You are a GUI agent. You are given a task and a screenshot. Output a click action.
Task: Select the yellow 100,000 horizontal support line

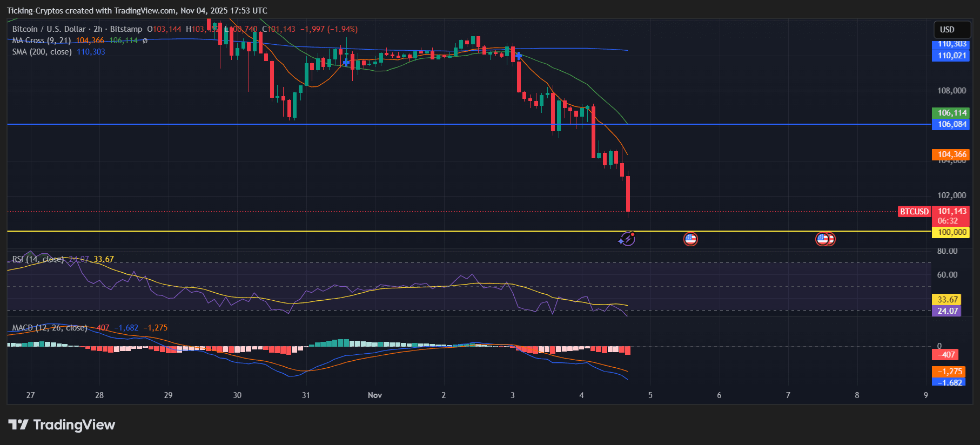(x=469, y=231)
